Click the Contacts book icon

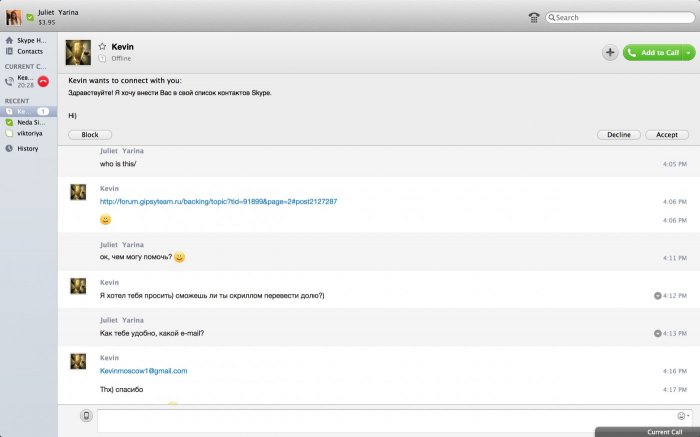(x=9, y=51)
